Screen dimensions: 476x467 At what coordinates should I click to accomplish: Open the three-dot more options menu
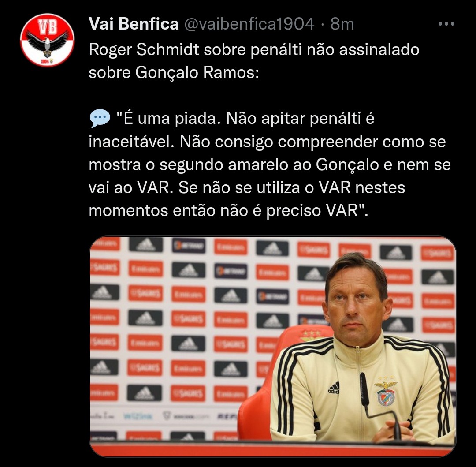pos(446,24)
